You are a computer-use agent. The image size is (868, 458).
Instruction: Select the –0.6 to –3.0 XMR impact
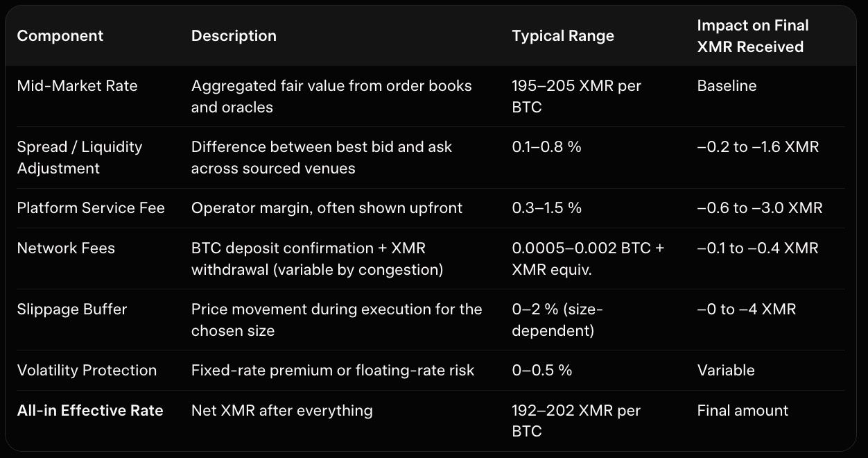click(x=759, y=208)
